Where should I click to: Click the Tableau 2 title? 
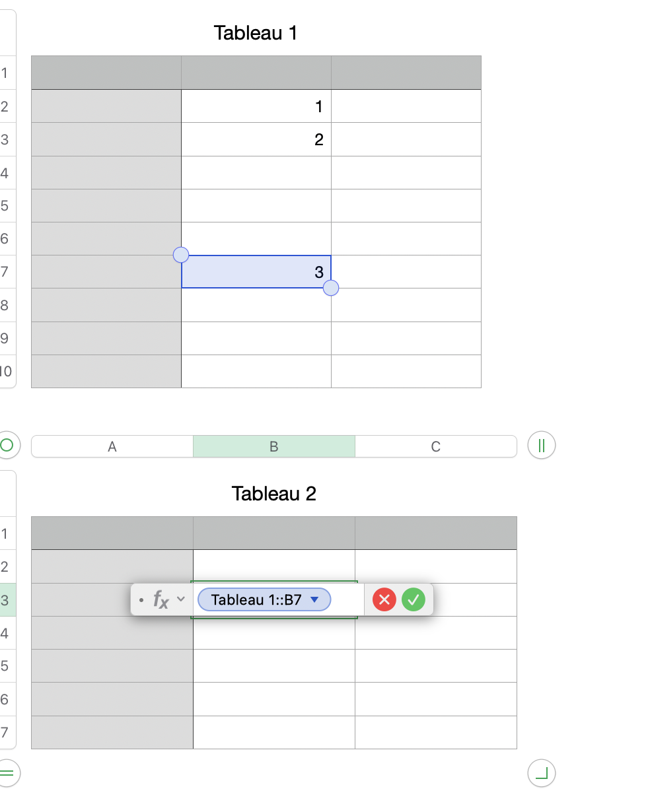273,493
